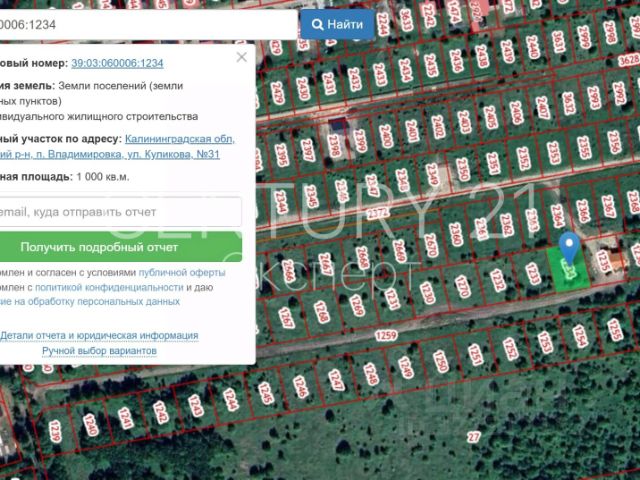Select parcel 2352 on the map
This screenshot has height=480, width=640.
(x=523, y=159)
